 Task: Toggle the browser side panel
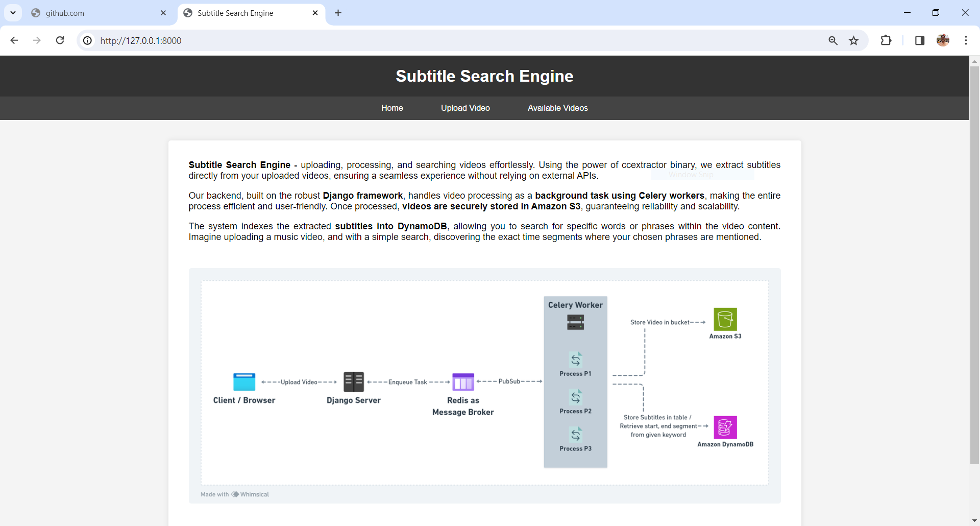tap(920, 40)
